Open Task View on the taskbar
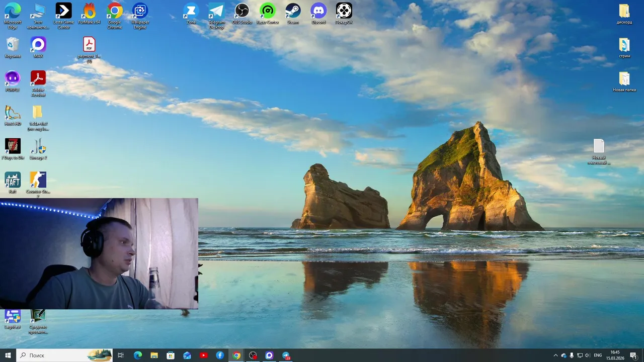Viewport: 644px width, 362px height. click(x=121, y=355)
